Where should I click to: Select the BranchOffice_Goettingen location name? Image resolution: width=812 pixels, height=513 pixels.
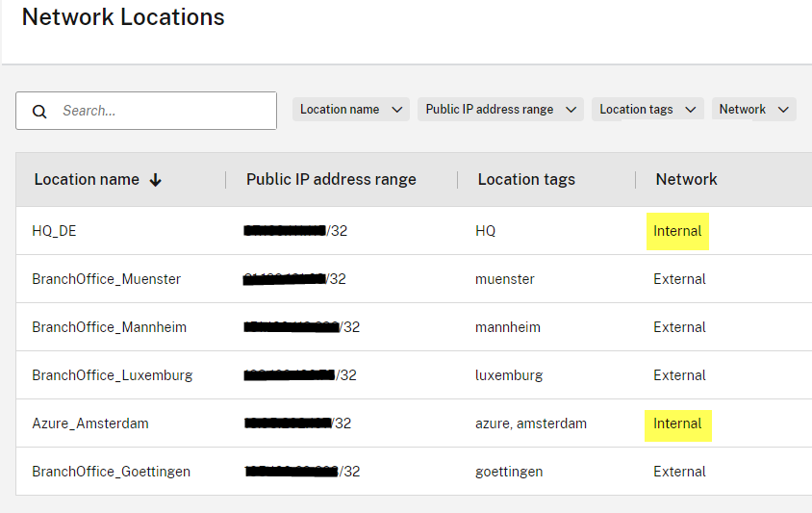pos(111,472)
